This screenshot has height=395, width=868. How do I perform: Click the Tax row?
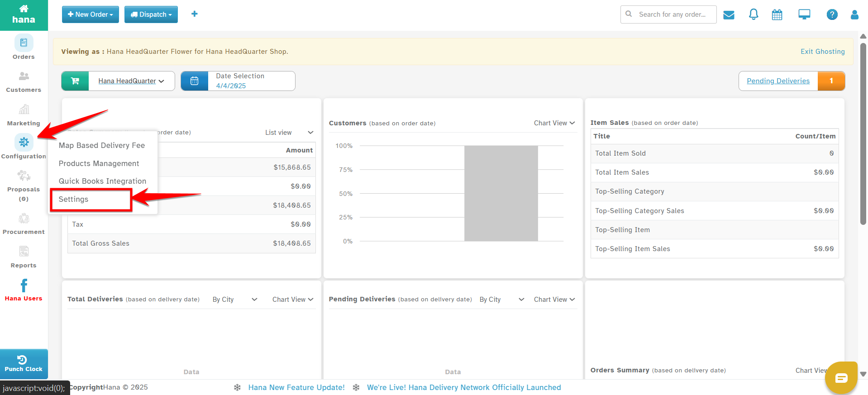tap(191, 224)
